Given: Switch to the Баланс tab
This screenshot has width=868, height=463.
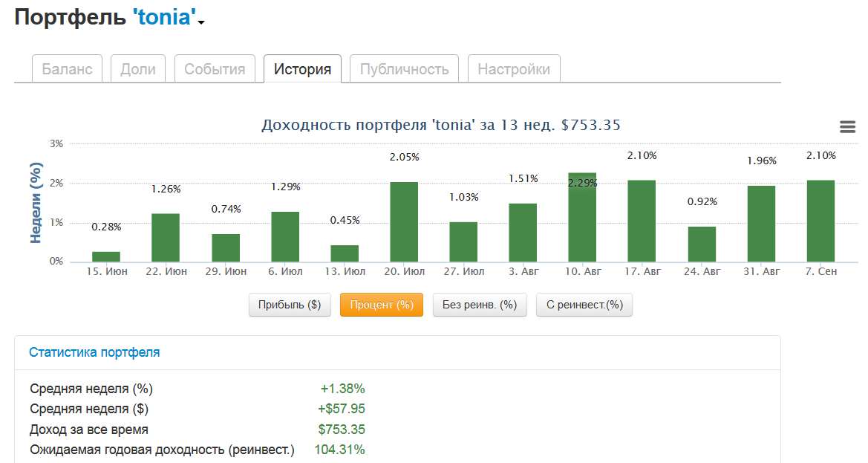Looking at the screenshot, I should tap(68, 69).
